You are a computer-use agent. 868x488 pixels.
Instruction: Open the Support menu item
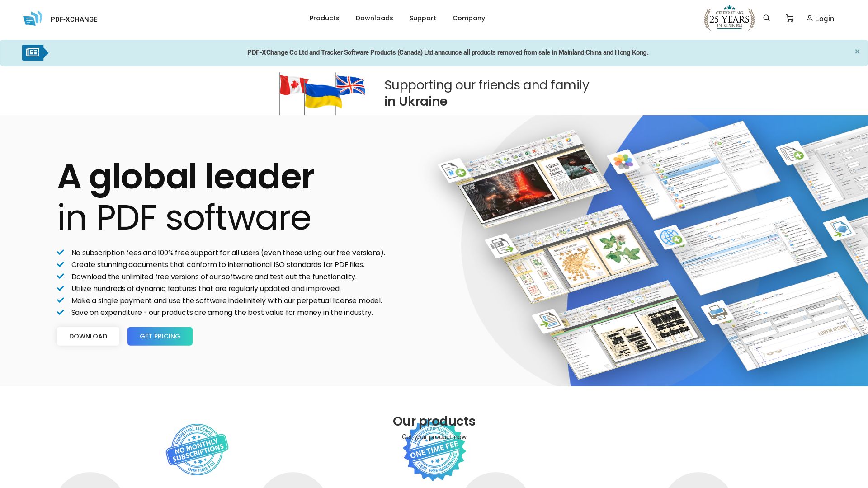click(x=423, y=18)
